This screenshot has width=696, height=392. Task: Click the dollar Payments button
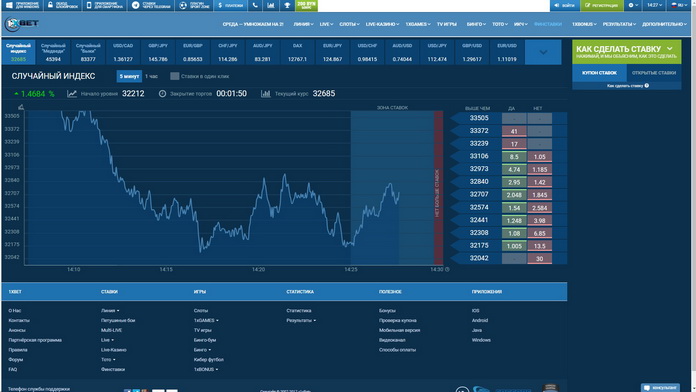coord(230,5)
